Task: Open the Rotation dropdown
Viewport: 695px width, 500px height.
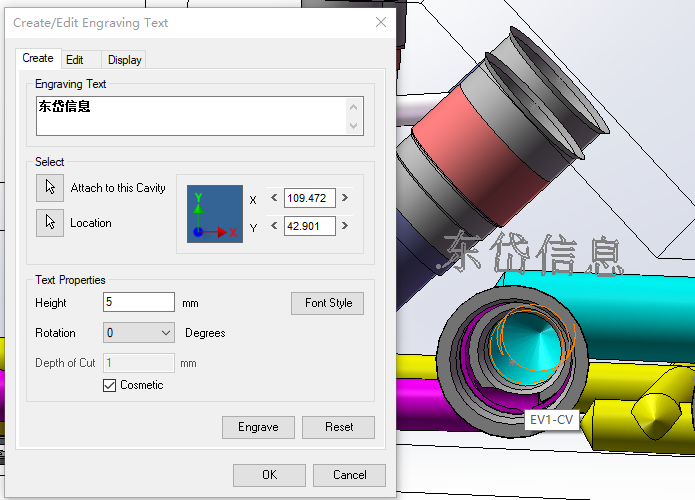Action: (x=139, y=332)
